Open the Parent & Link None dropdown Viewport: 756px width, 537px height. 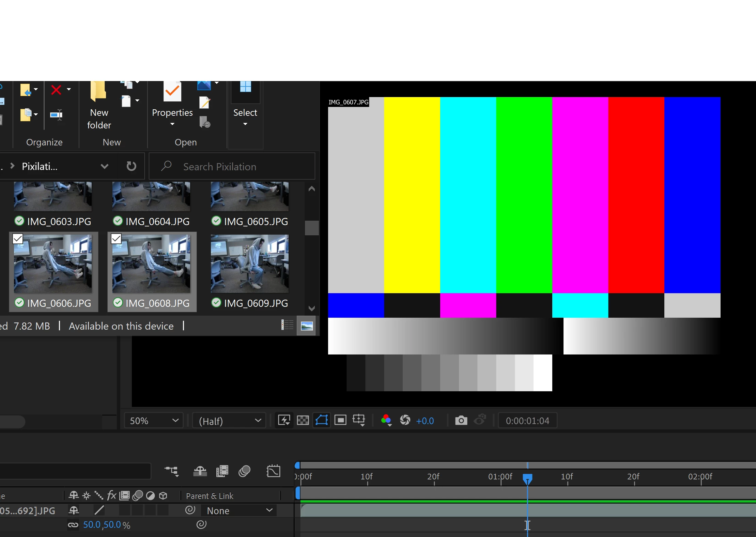tap(240, 510)
